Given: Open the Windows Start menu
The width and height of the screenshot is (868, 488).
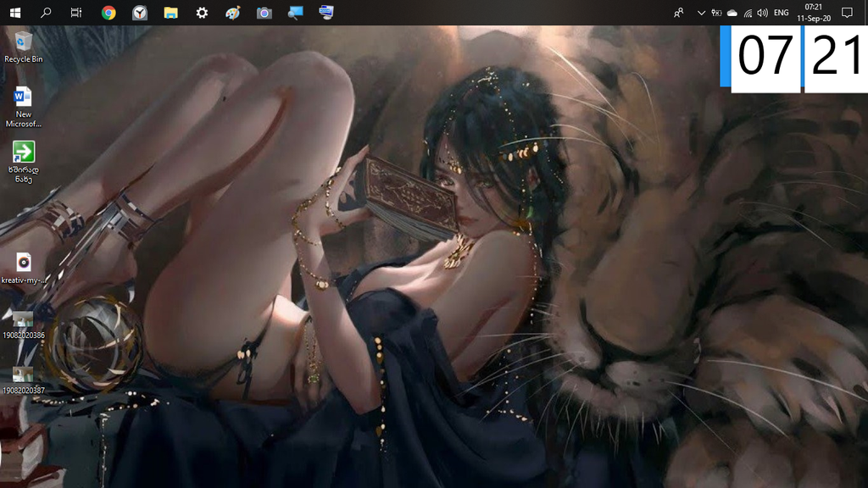Looking at the screenshot, I should [x=15, y=12].
